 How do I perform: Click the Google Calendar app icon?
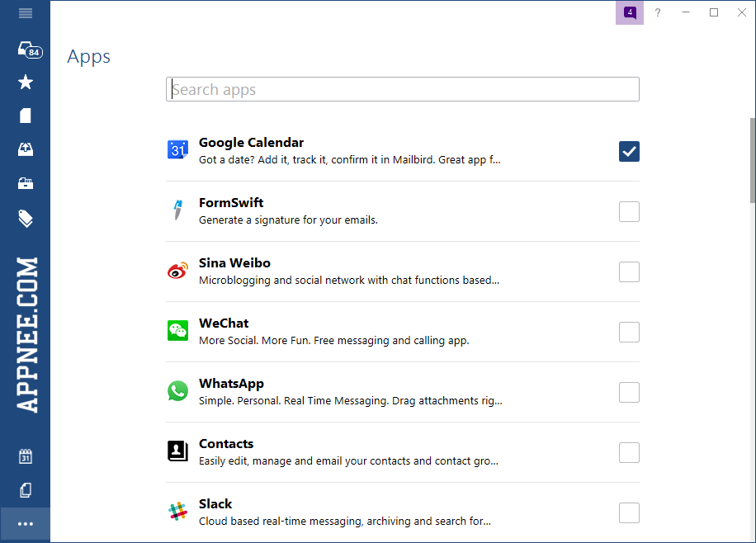click(x=177, y=149)
